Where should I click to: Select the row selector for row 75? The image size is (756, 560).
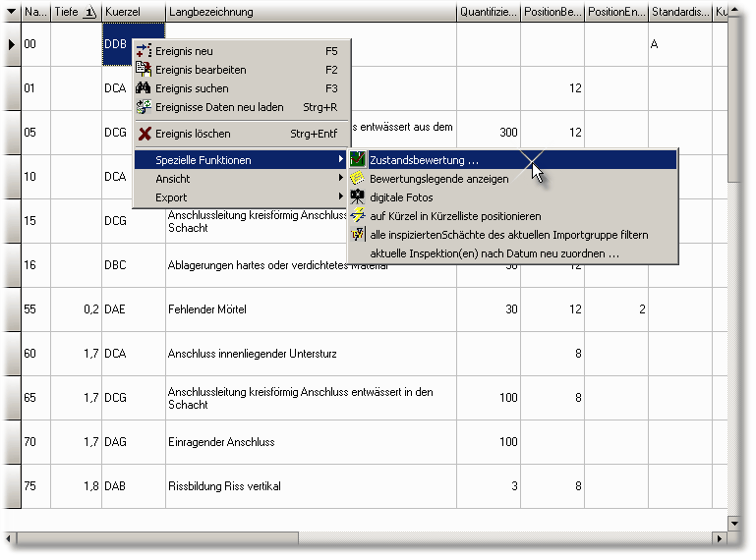11,485
